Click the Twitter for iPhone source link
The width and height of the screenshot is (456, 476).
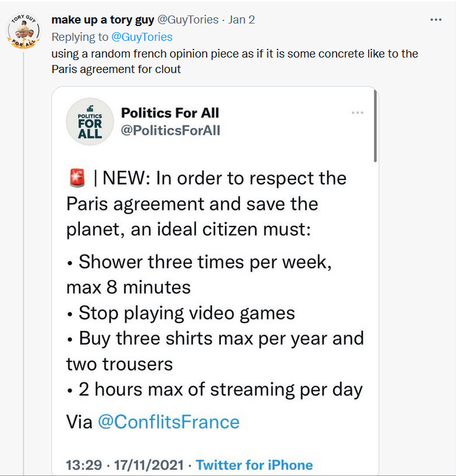[x=254, y=465]
